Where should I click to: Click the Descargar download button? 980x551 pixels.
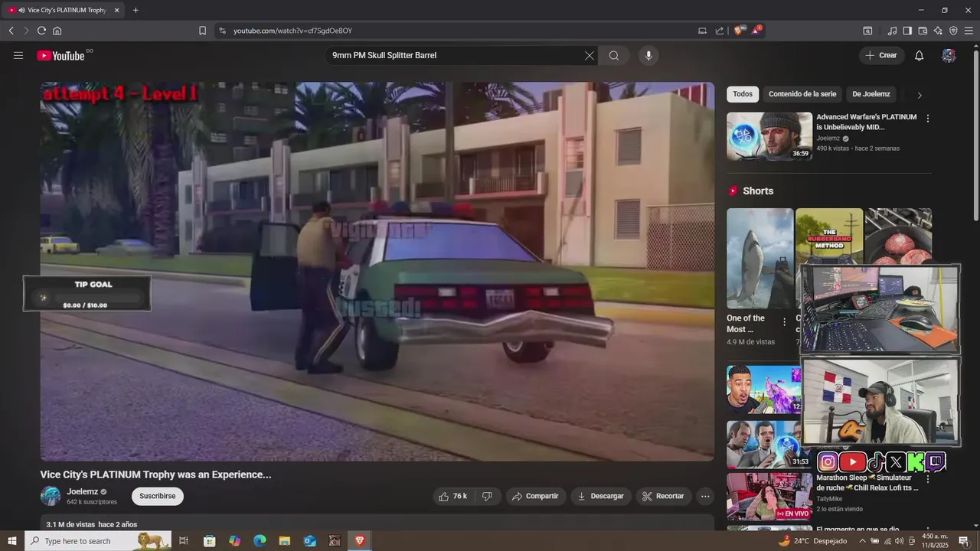pyautogui.click(x=601, y=496)
